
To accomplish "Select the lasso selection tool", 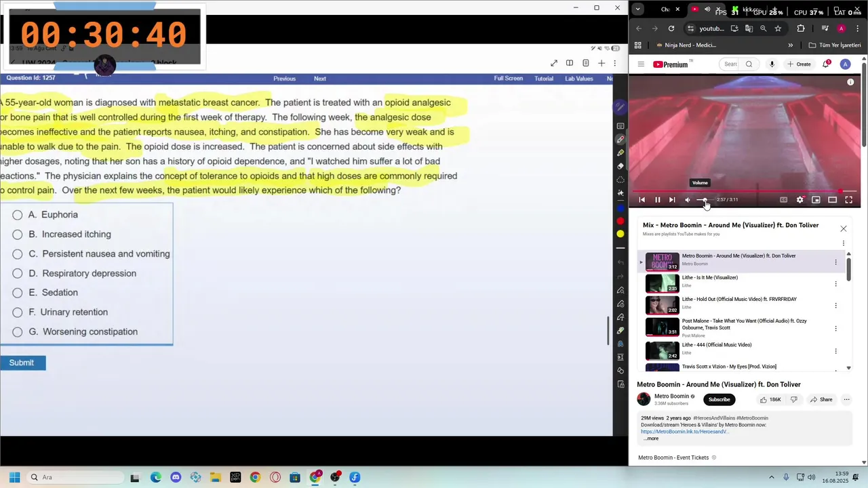I will (620, 180).
